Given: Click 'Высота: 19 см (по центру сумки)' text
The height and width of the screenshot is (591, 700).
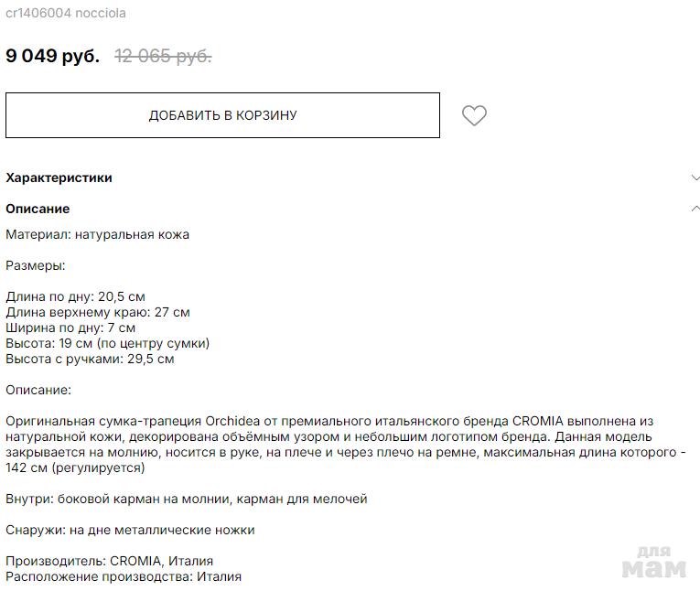Looking at the screenshot, I should tap(107, 343).
